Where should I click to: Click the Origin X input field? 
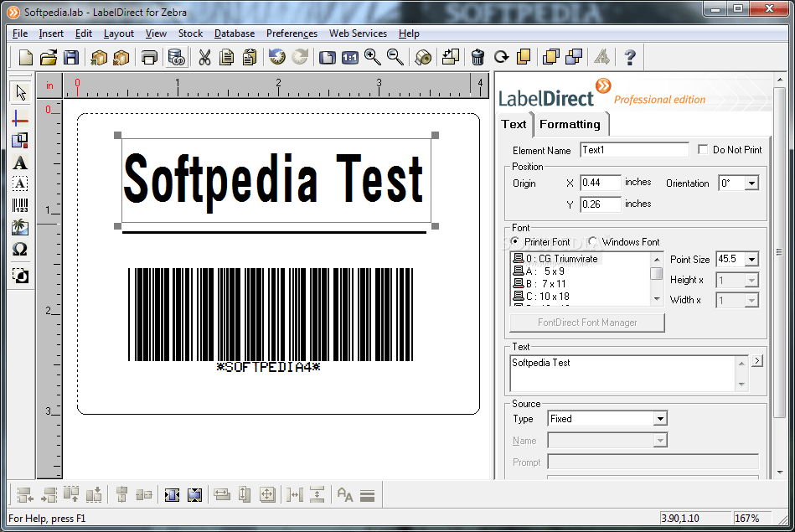pos(601,183)
